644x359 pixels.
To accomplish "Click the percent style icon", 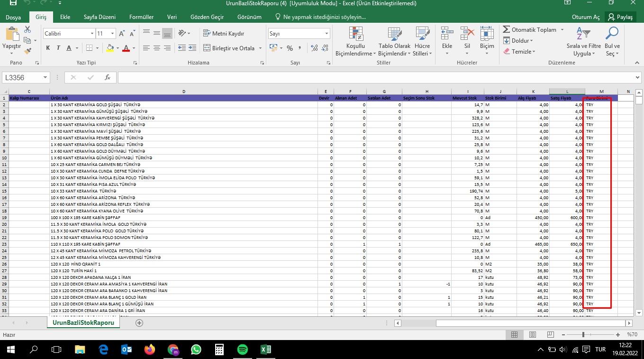I will click(290, 48).
